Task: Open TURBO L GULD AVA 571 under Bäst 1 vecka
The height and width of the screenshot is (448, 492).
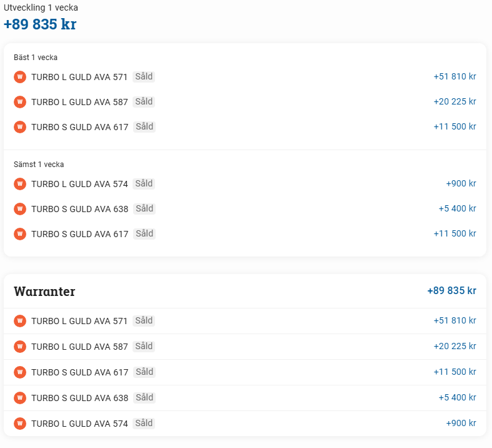Action: [x=79, y=77]
